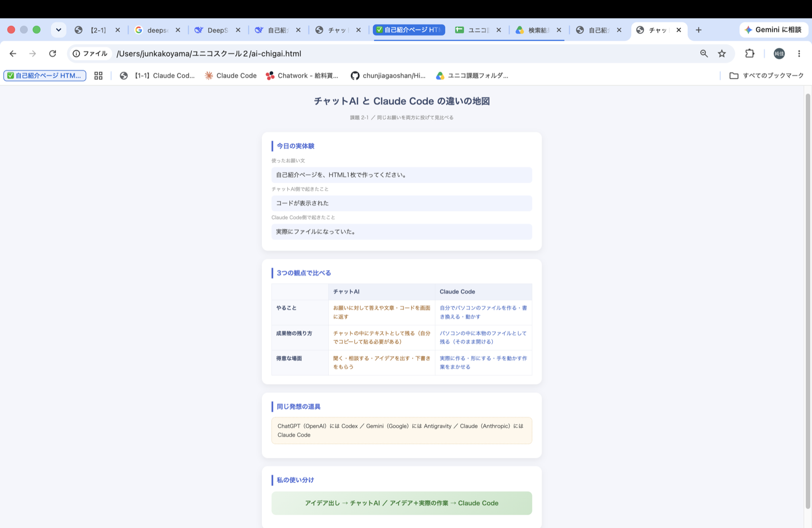Click the 私の使い分け heading
The height and width of the screenshot is (528, 812).
(295, 480)
